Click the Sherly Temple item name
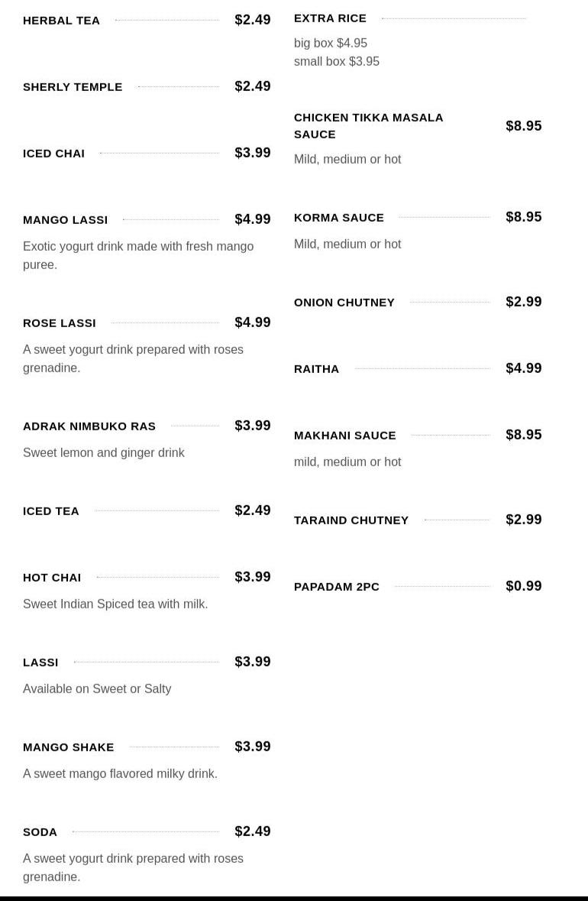The width and height of the screenshot is (588, 901). tap(73, 87)
